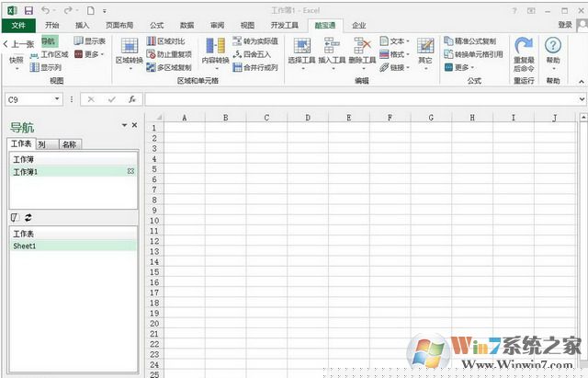This screenshot has width=588, height=378.
Task: Select Sheet1 in the worksheet list
Action: [x=73, y=246]
